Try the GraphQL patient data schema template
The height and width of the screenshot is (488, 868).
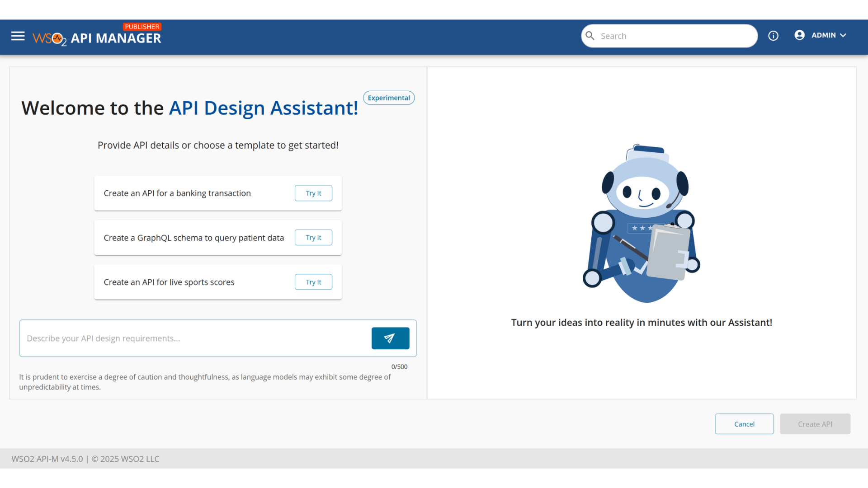[313, 237]
